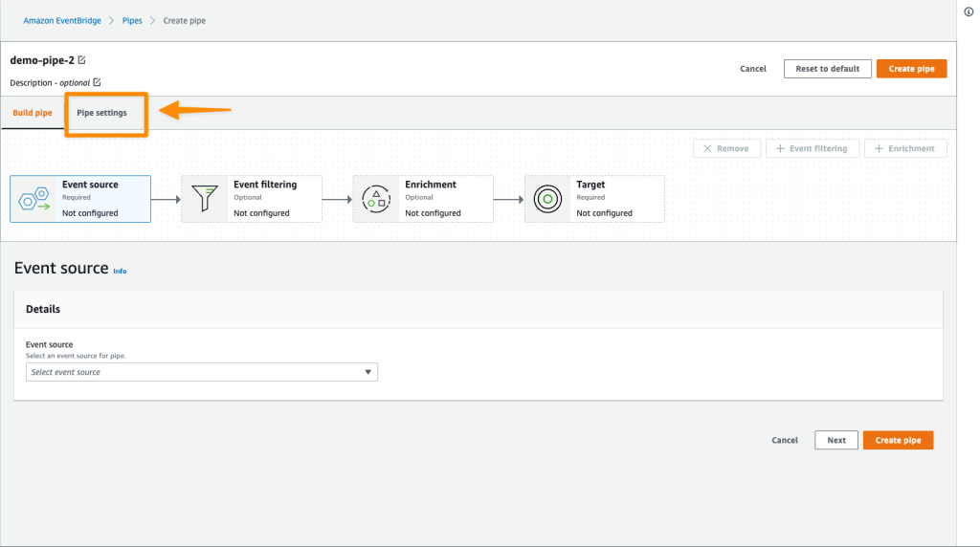This screenshot has height=547, width=980.
Task: Open Amazon EventBridge breadcrumb link
Action: 62,21
